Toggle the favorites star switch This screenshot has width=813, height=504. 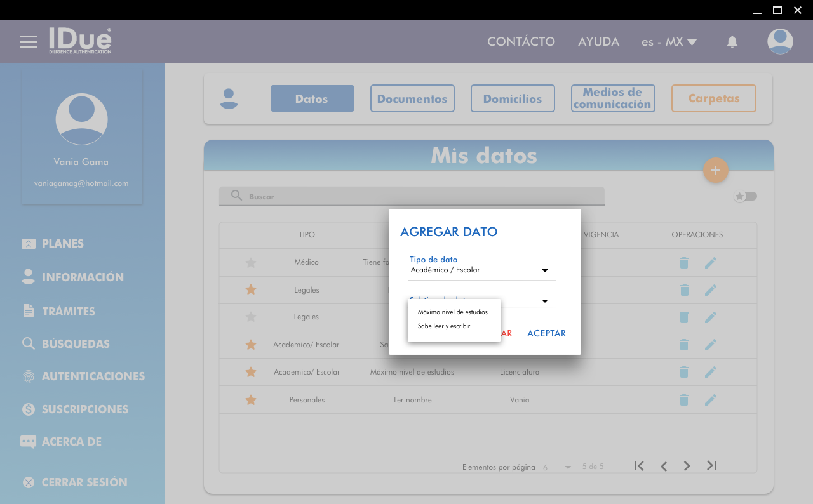pos(746,196)
